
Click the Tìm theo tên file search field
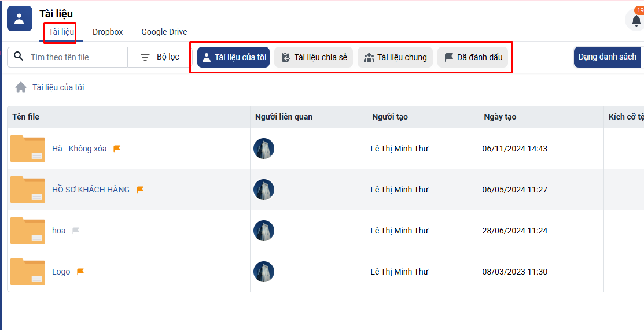pos(75,57)
